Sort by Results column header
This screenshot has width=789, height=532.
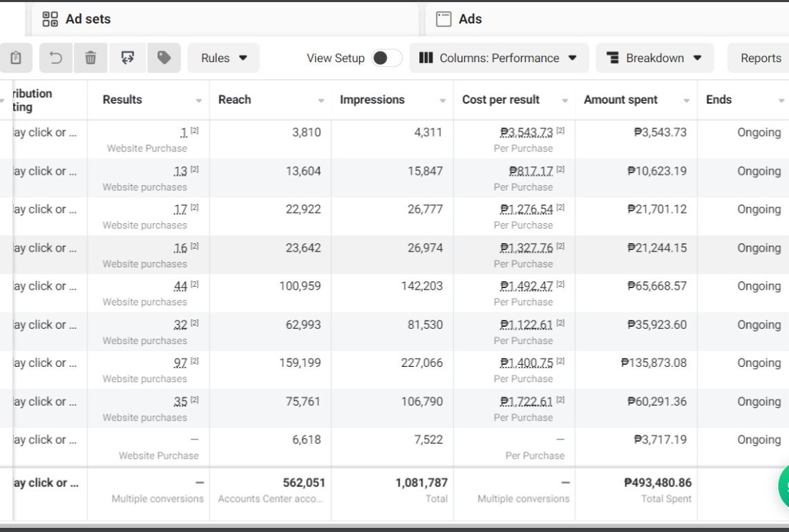coord(122,99)
